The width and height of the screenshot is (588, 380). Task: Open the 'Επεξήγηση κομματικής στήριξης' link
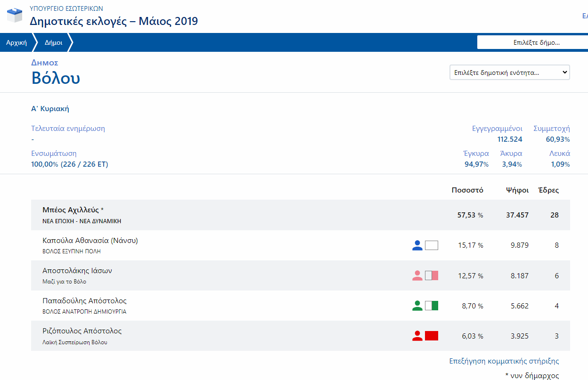pos(504,361)
